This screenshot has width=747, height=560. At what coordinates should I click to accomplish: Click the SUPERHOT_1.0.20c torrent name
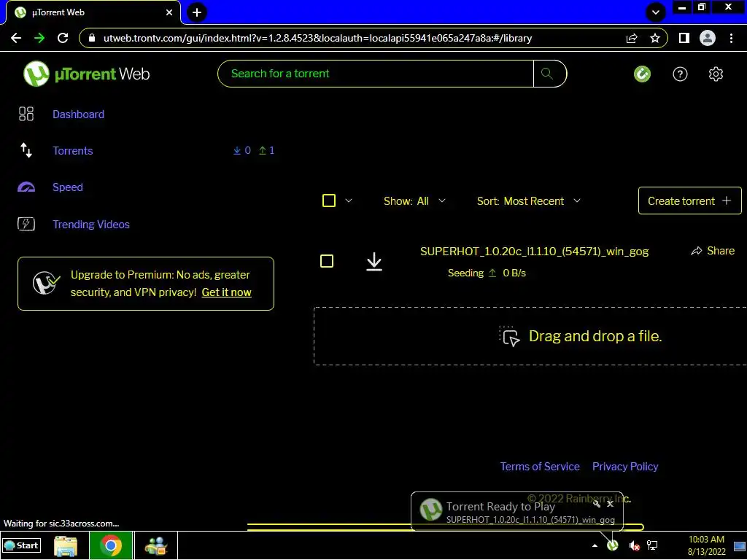[x=534, y=252]
